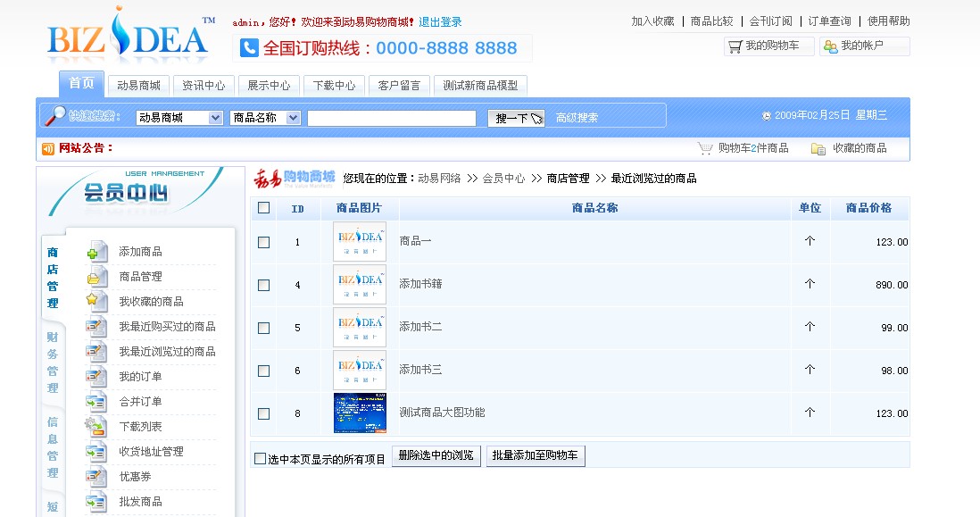Click the 我收藏的商品 star icon
This screenshot has width=980, height=517.
pyautogui.click(x=96, y=302)
